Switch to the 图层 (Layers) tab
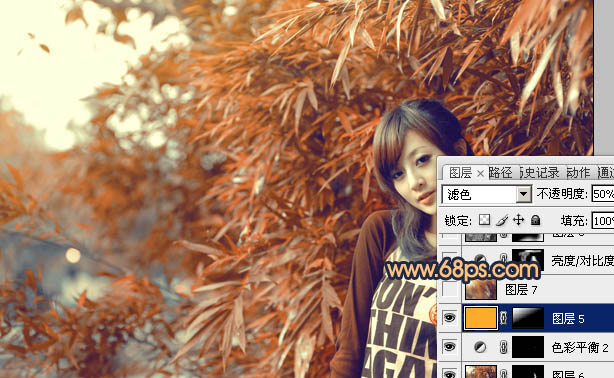 (x=460, y=172)
